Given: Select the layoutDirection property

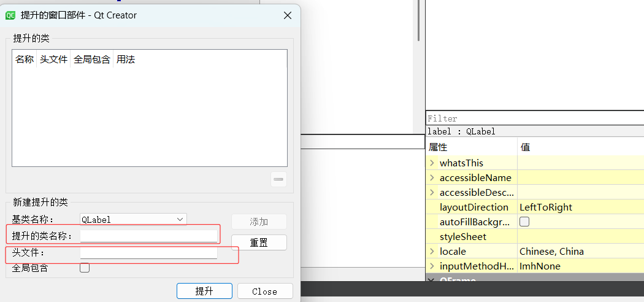Looking at the screenshot, I should (474, 207).
